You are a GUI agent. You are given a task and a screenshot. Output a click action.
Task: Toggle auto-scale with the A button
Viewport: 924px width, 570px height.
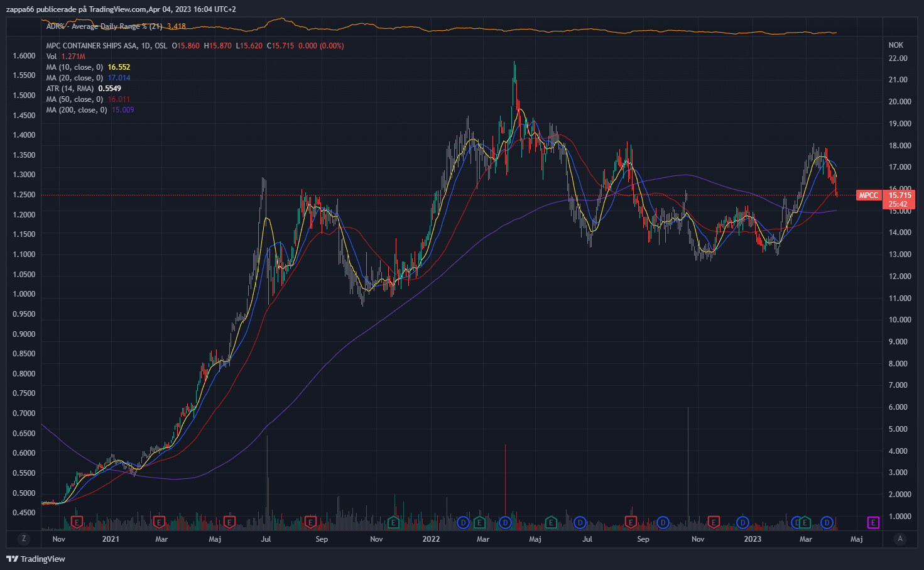900,539
